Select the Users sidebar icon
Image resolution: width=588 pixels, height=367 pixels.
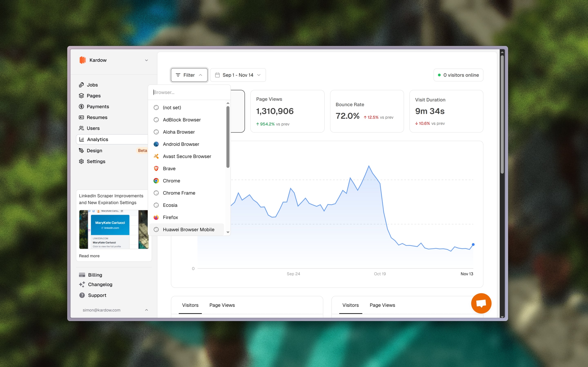pos(81,128)
